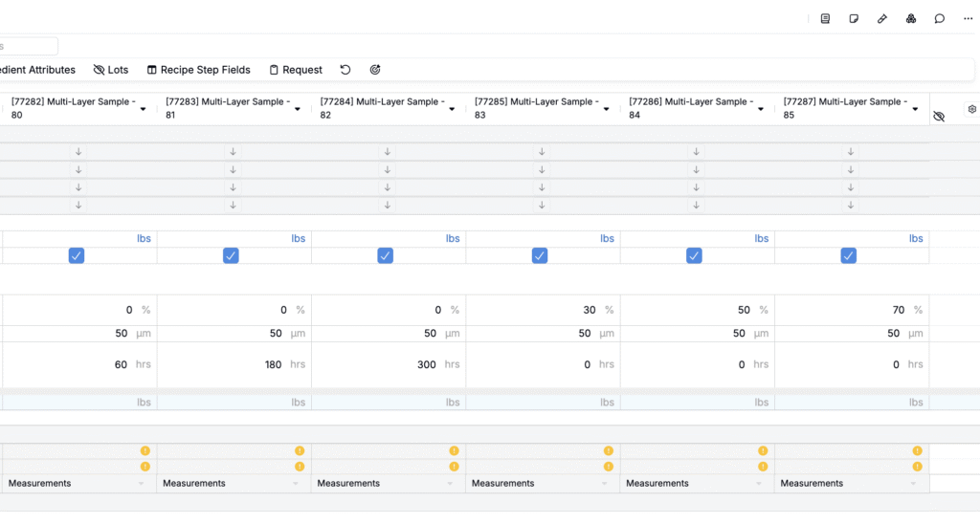Uncheck the checkbox in sample 80 column

pyautogui.click(x=77, y=255)
